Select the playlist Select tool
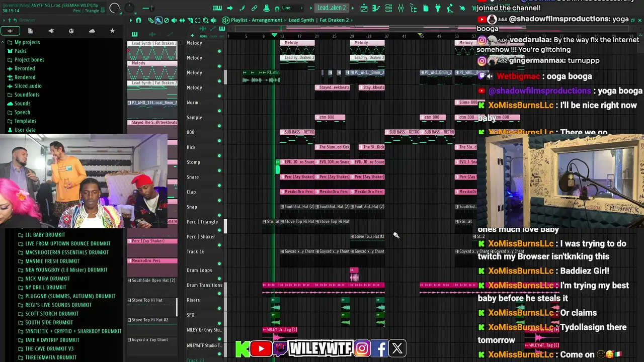 tap(198, 20)
